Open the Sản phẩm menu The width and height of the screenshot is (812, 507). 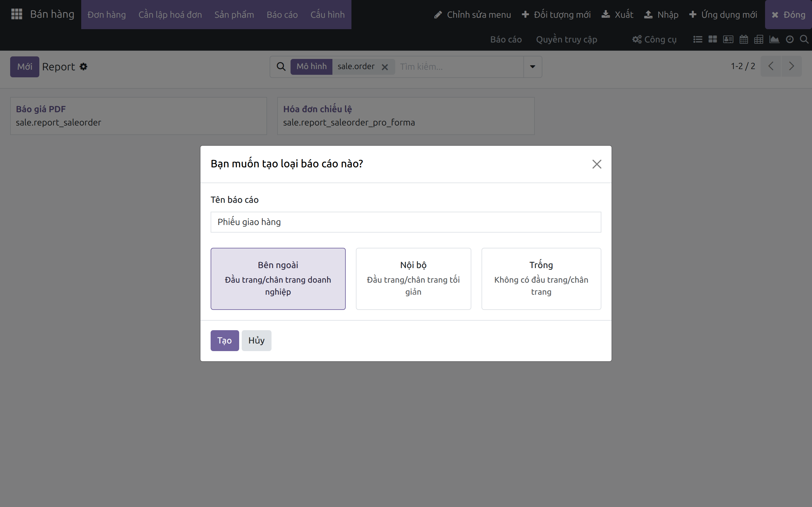234,15
